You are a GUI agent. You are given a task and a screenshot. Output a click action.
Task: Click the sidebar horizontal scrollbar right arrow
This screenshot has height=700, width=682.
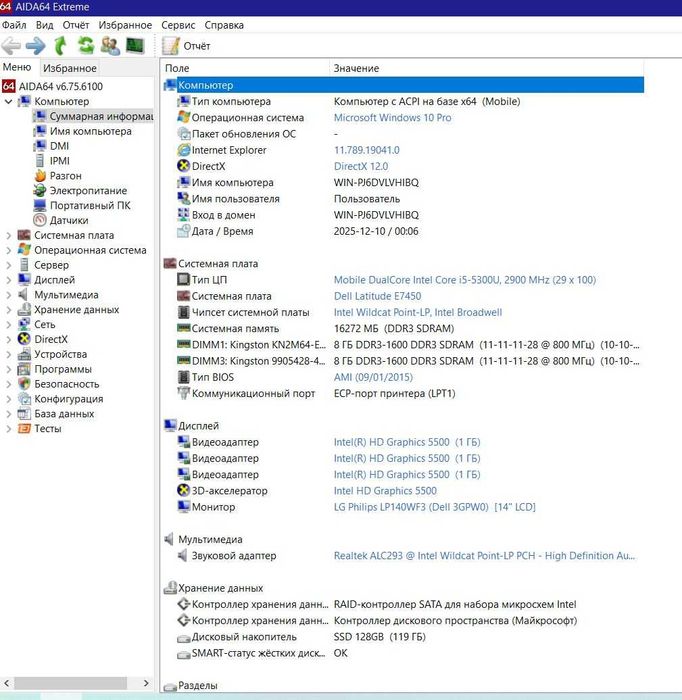146,683
